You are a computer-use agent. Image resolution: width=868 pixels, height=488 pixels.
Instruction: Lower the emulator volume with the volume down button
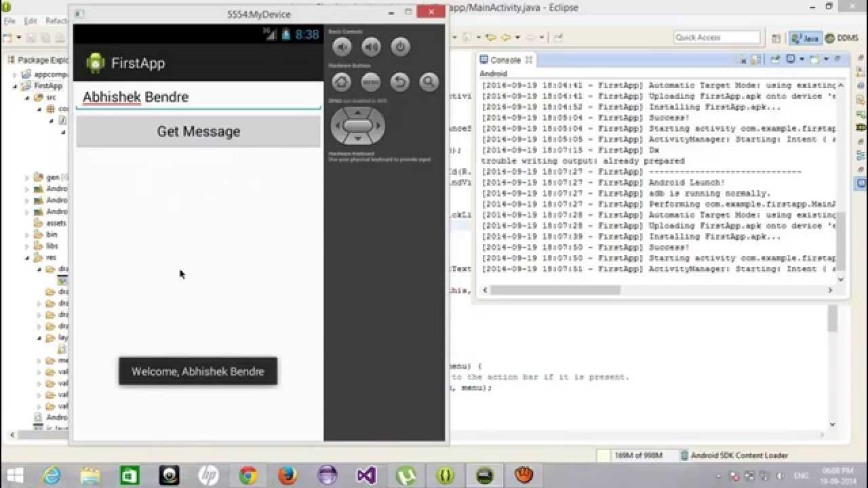(x=342, y=46)
